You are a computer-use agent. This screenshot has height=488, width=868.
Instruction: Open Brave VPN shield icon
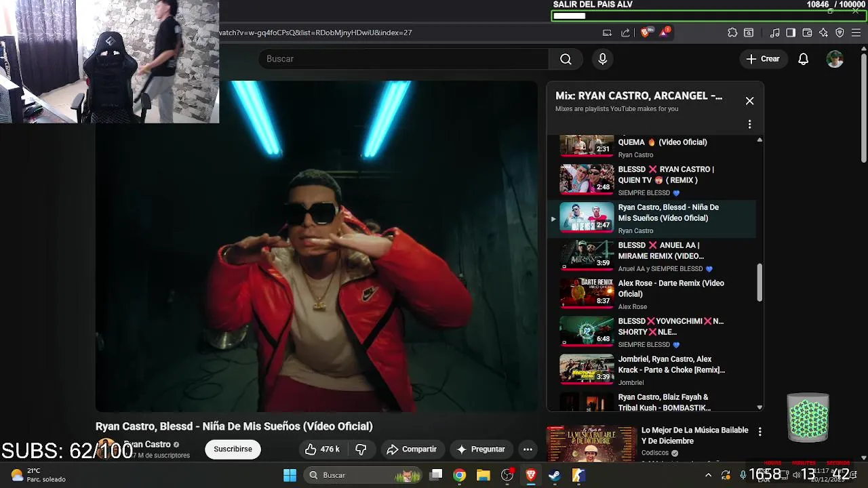tap(840, 33)
